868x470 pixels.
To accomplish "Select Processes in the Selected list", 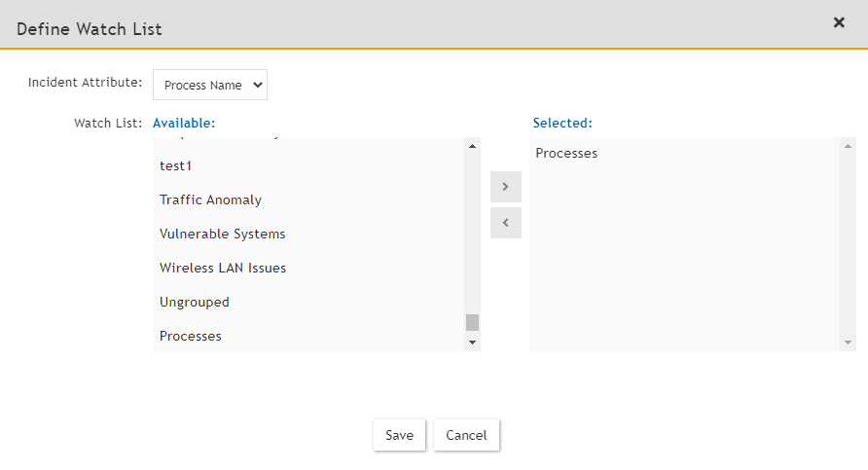I will pyautogui.click(x=566, y=153).
